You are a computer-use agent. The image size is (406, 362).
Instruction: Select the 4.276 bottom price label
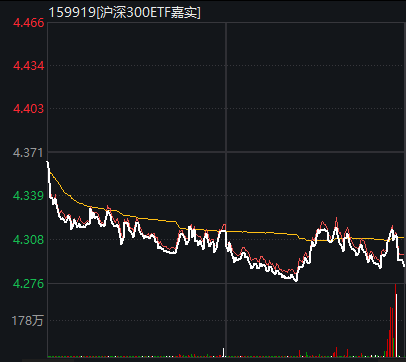point(28,284)
